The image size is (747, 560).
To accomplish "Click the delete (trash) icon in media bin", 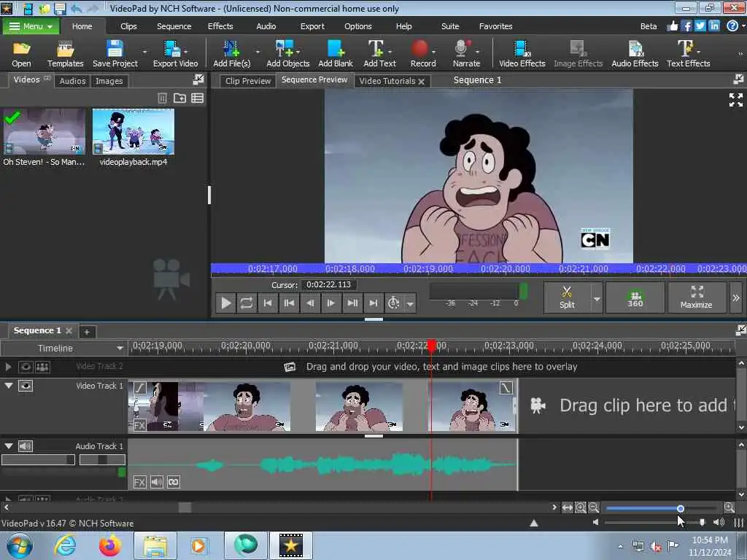I will (162, 98).
